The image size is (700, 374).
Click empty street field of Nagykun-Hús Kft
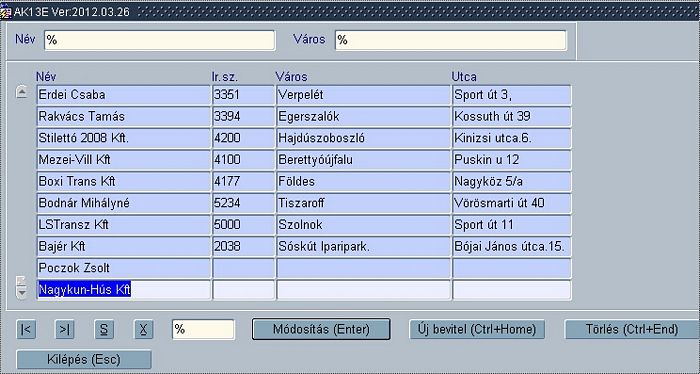(512, 290)
